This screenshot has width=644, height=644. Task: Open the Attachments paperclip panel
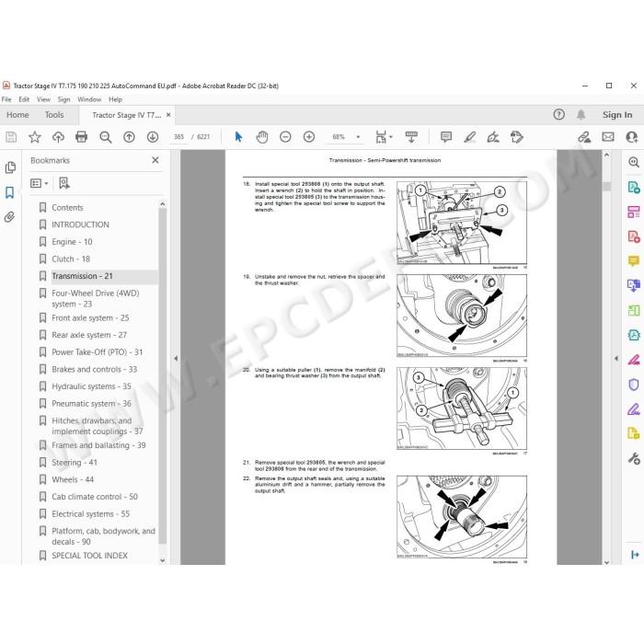(x=9, y=216)
